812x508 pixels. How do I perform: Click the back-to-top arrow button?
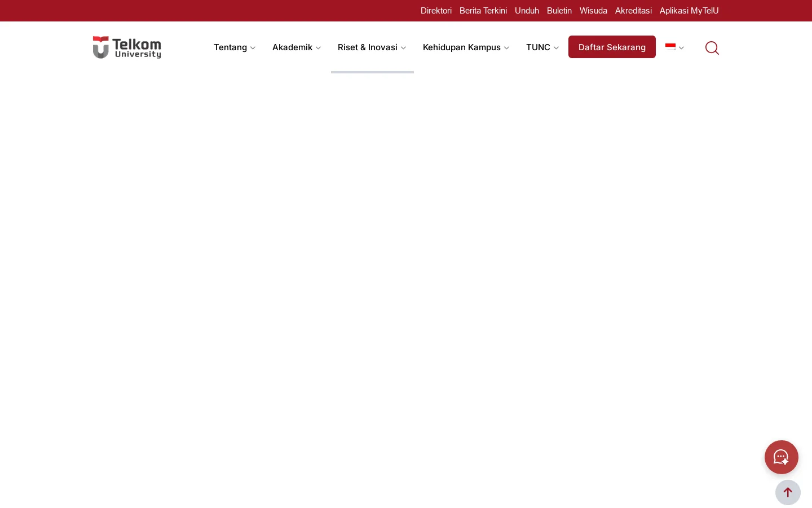point(788,493)
